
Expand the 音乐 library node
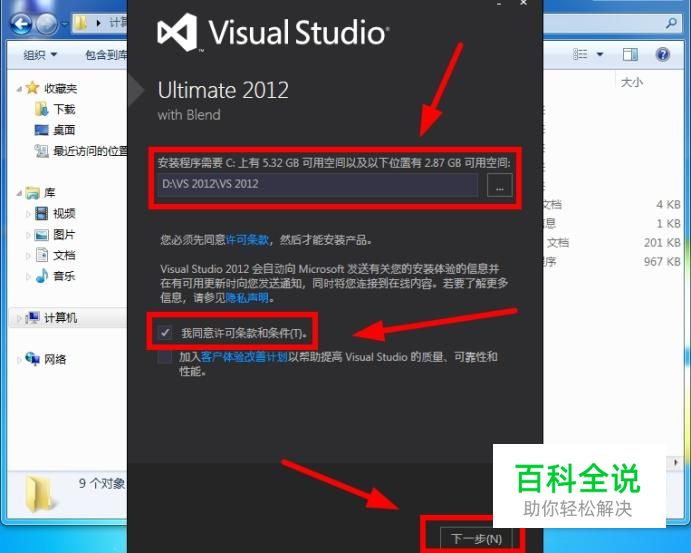point(28,277)
